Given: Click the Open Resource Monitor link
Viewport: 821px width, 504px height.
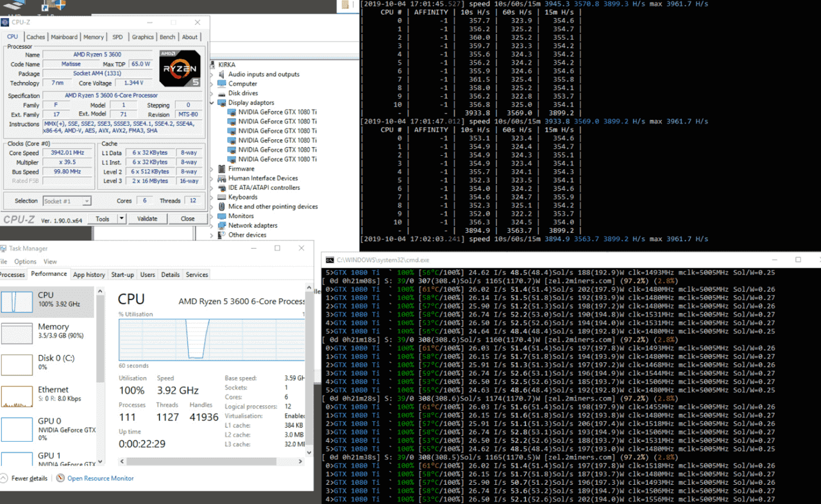Looking at the screenshot, I should click(101, 478).
